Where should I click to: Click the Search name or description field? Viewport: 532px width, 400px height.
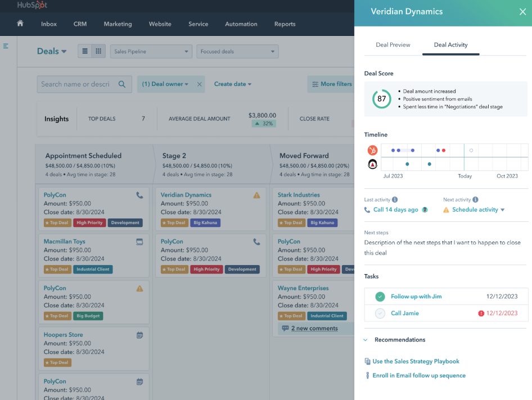(84, 84)
